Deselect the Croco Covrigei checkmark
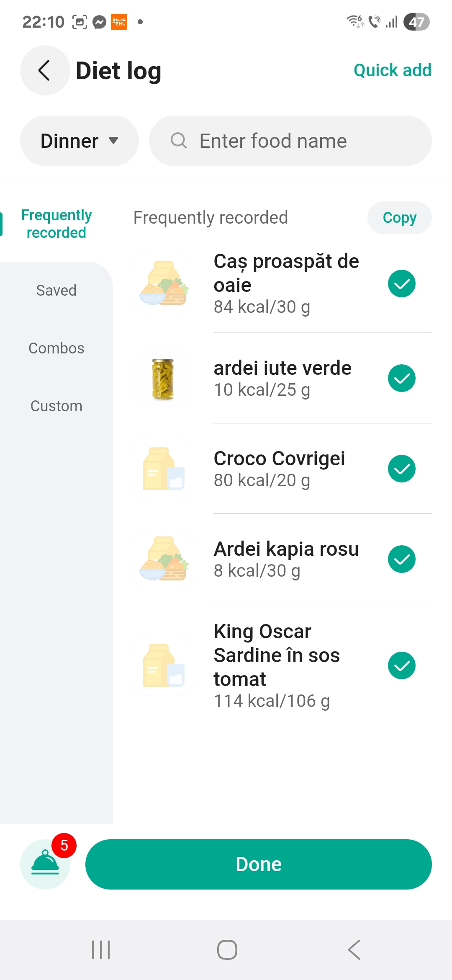Viewport: 452px width, 980px height. [401, 469]
